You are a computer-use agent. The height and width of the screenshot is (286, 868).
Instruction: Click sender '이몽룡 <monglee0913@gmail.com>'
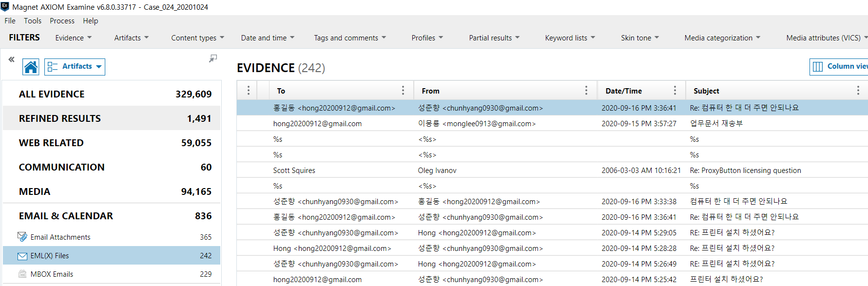477,124
